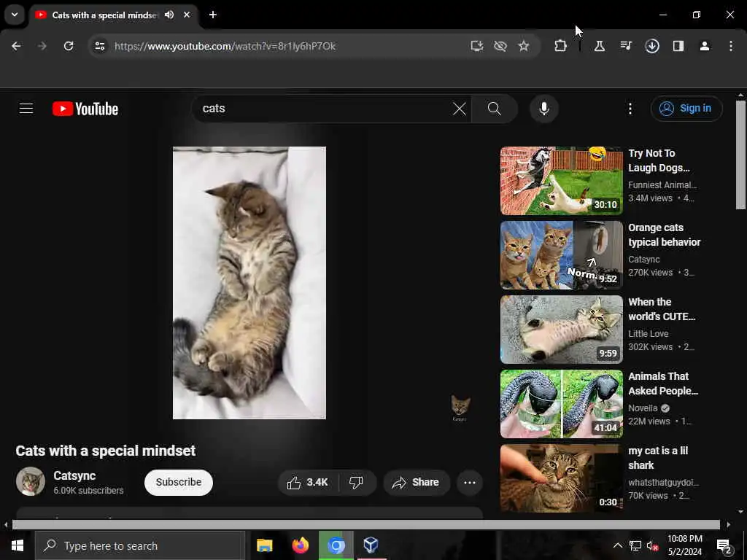Open the YouTube guide hamburger menu
Viewport: 747px width, 560px height.
[26, 109]
